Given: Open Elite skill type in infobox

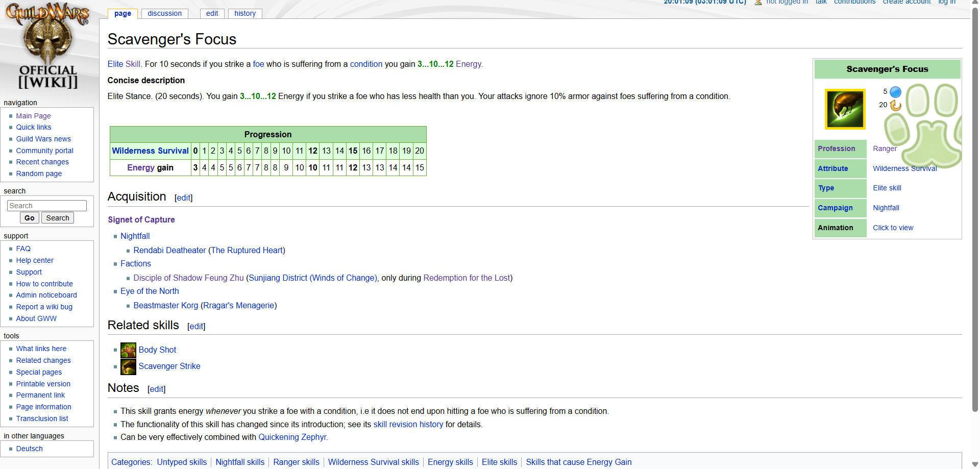Looking at the screenshot, I should [x=887, y=188].
